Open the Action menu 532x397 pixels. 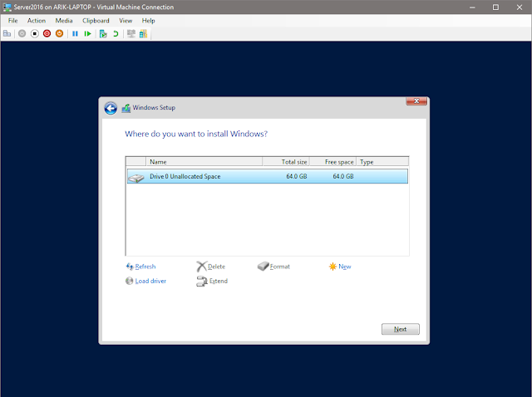point(37,21)
